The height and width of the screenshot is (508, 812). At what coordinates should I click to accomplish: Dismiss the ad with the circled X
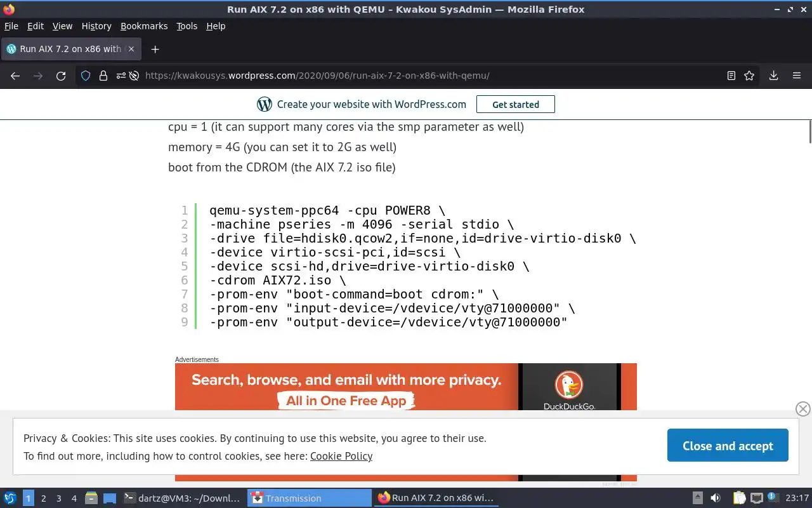[802, 409]
